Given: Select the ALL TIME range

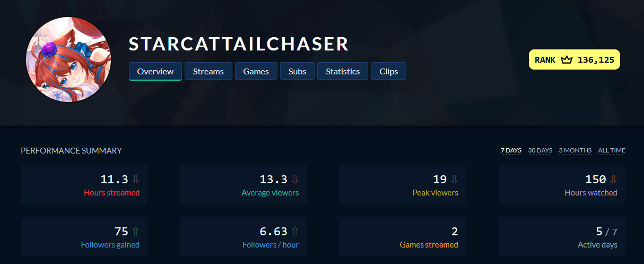Looking at the screenshot, I should pos(612,150).
